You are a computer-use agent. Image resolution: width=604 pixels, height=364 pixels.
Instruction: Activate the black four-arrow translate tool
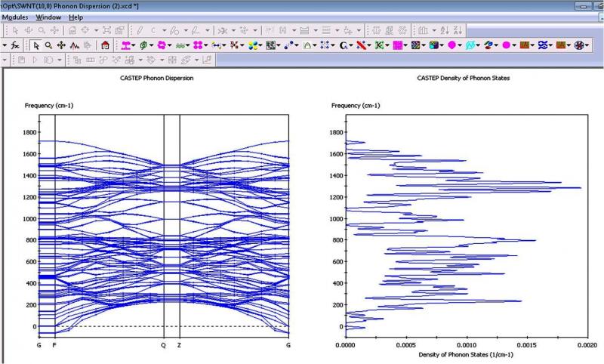[61, 45]
